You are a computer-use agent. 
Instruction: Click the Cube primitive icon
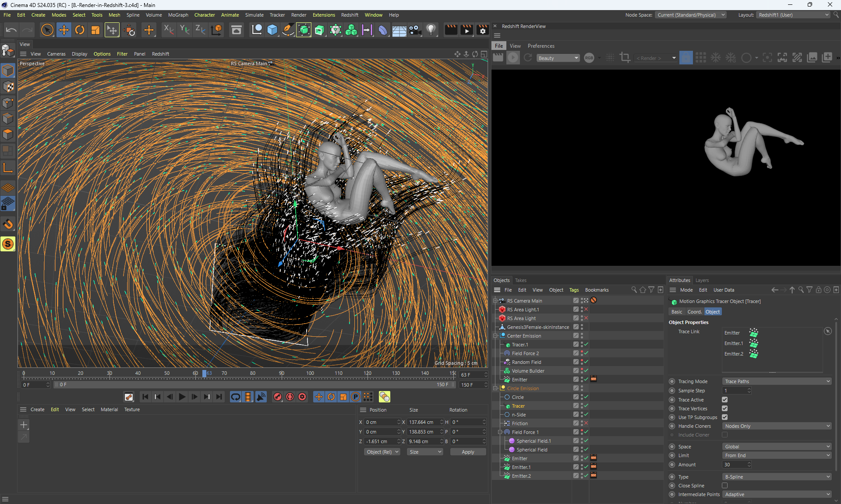click(272, 30)
